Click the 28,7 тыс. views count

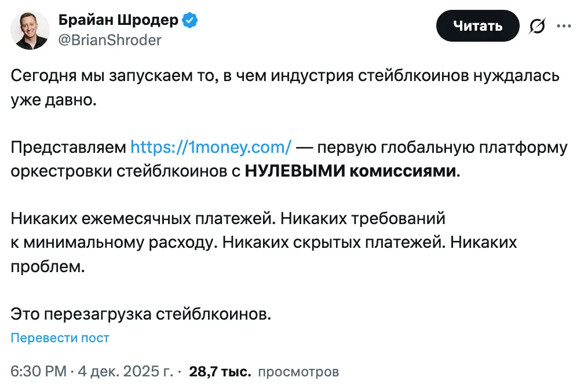220,371
